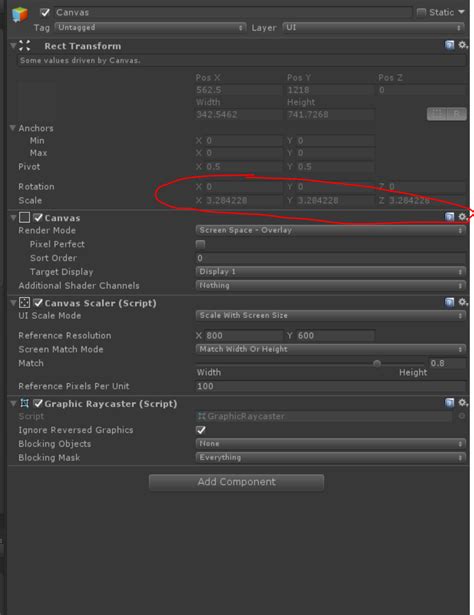This screenshot has height=615, width=474.
Task: Open the Canvas component help book icon
Action: click(449, 217)
